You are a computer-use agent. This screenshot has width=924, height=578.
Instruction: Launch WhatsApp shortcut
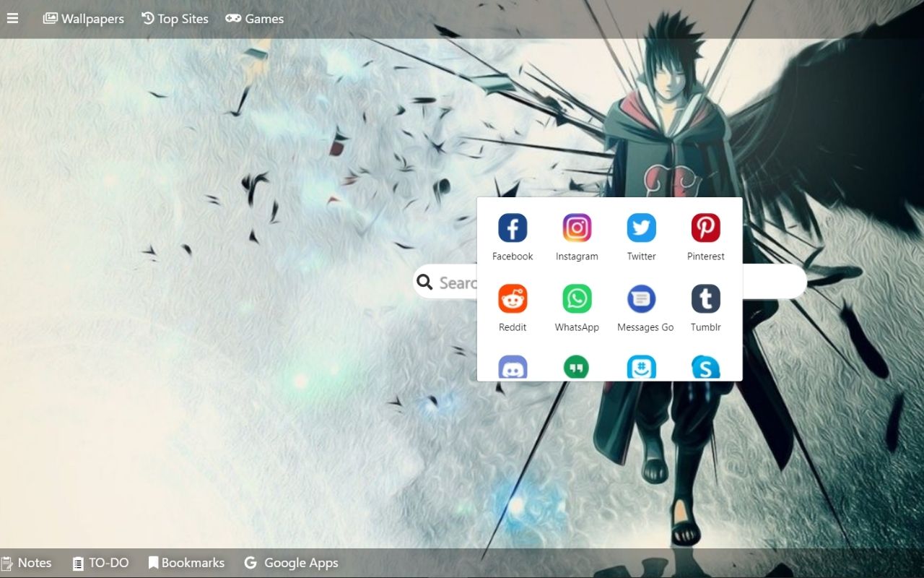[x=577, y=298]
